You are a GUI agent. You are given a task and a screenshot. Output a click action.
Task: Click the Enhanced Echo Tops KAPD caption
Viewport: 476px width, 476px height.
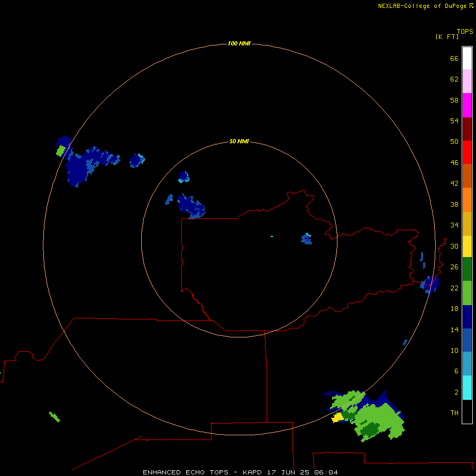click(x=240, y=472)
